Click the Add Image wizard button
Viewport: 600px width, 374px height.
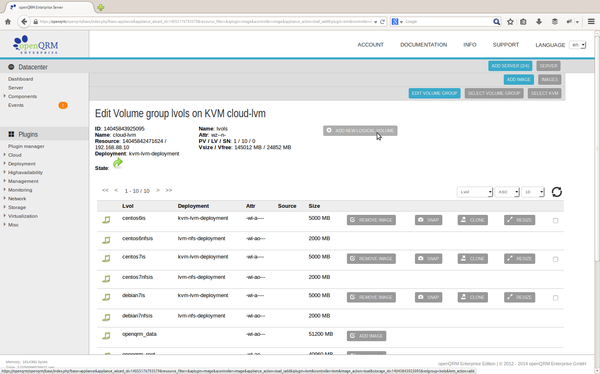click(x=518, y=80)
